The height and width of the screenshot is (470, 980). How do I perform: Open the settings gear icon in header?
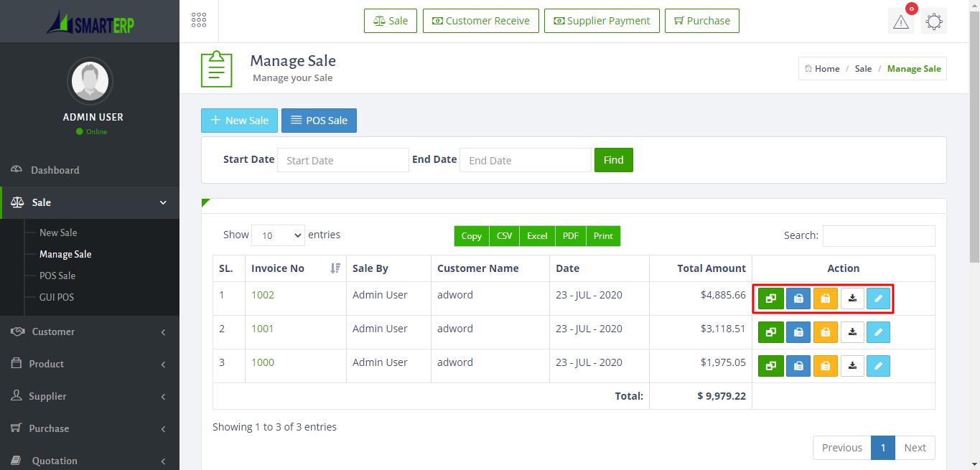(x=933, y=22)
